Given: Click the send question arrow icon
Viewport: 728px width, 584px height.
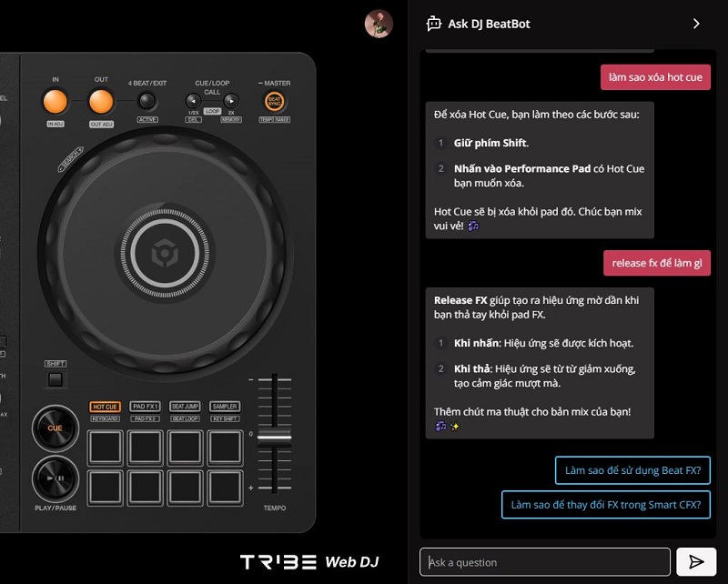Looking at the screenshot, I should tap(697, 562).
